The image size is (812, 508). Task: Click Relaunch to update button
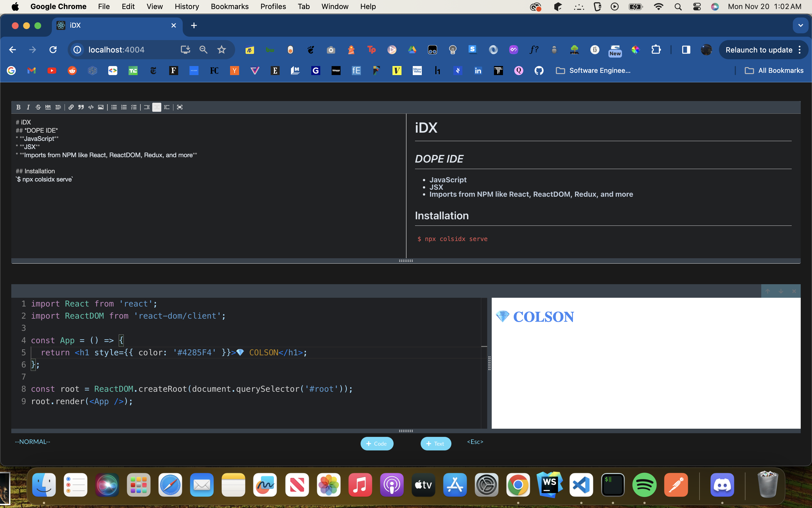[759, 50]
